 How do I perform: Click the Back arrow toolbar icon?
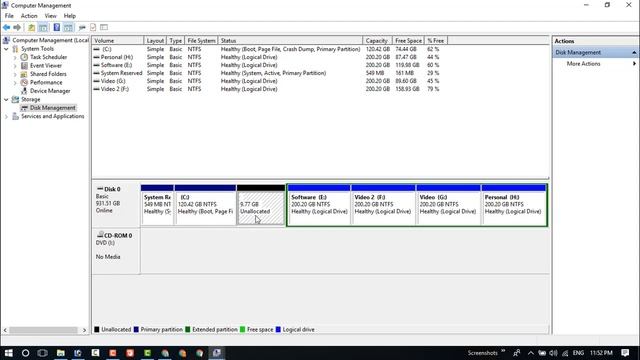[7, 27]
